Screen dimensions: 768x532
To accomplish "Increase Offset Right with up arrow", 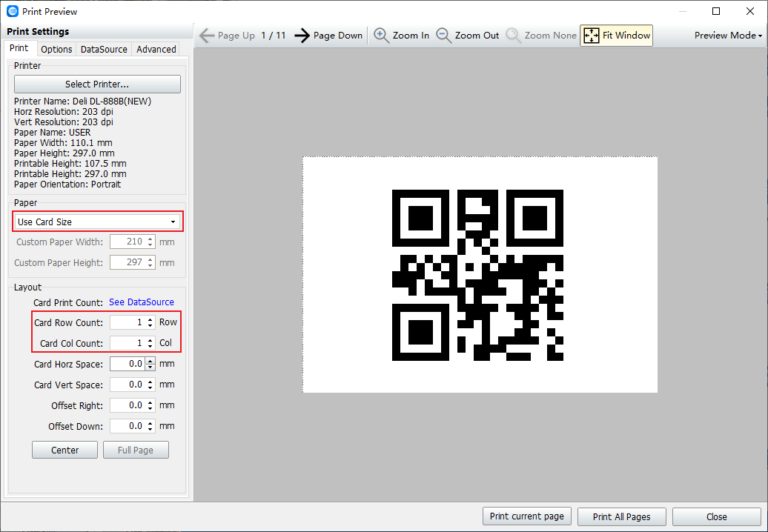I will [150, 402].
